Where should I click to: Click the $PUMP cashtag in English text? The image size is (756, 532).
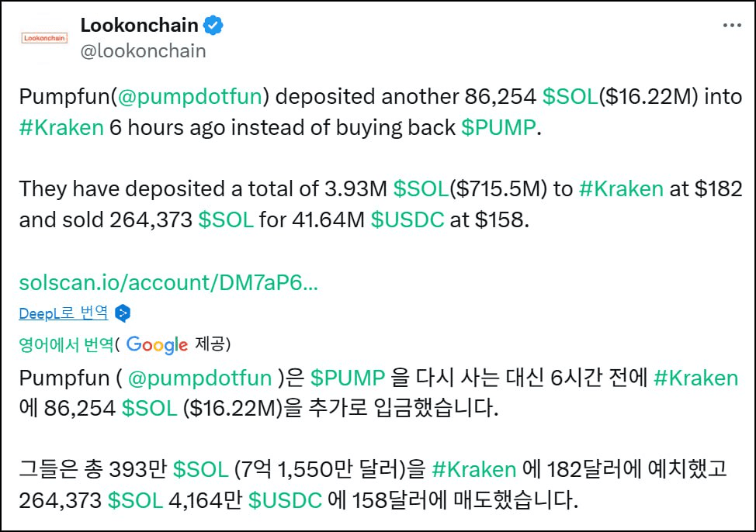tap(498, 128)
